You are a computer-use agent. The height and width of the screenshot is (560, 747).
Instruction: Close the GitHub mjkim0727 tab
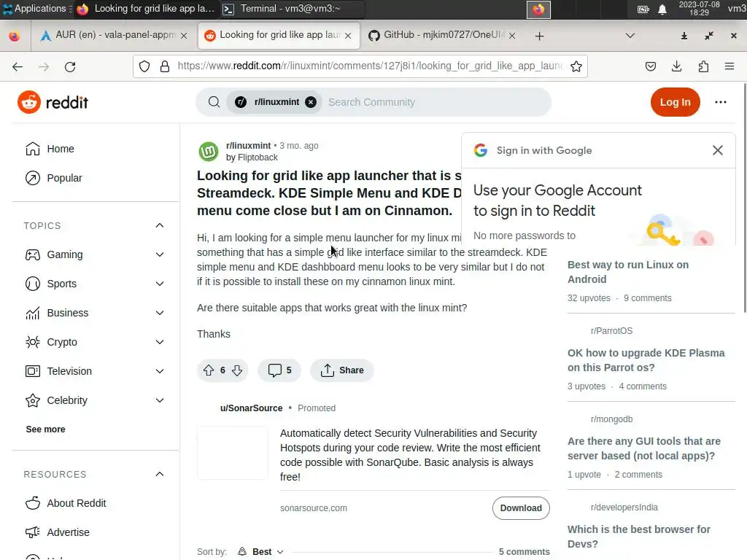512,36
